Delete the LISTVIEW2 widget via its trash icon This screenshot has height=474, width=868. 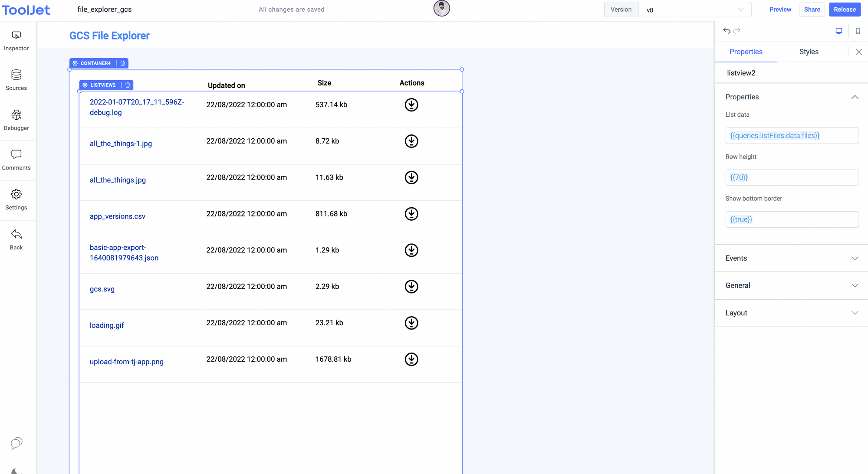pyautogui.click(x=127, y=85)
